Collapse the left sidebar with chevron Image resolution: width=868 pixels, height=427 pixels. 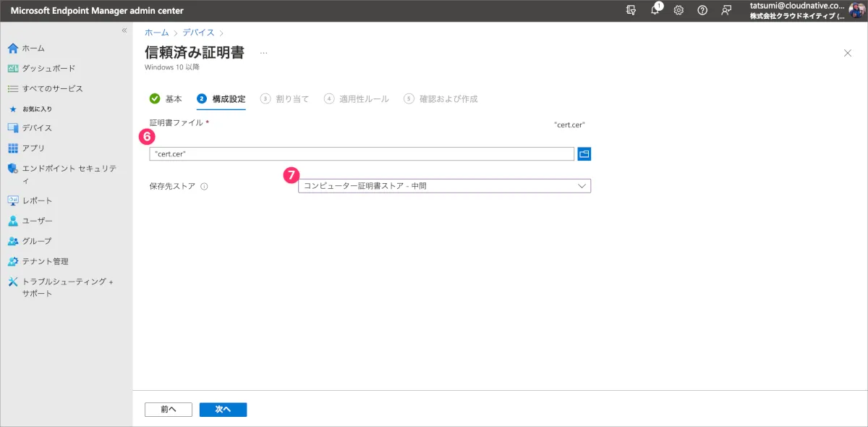124,30
